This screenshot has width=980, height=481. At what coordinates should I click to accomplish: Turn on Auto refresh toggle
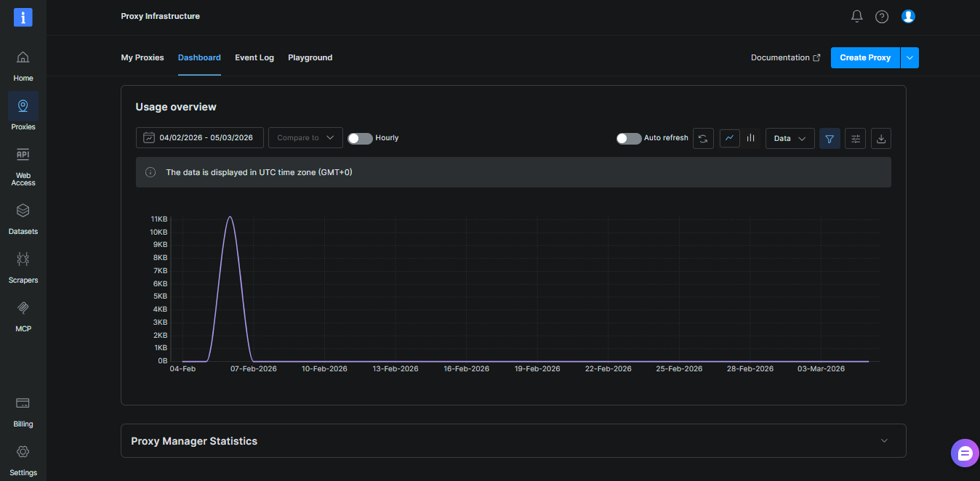coord(629,138)
